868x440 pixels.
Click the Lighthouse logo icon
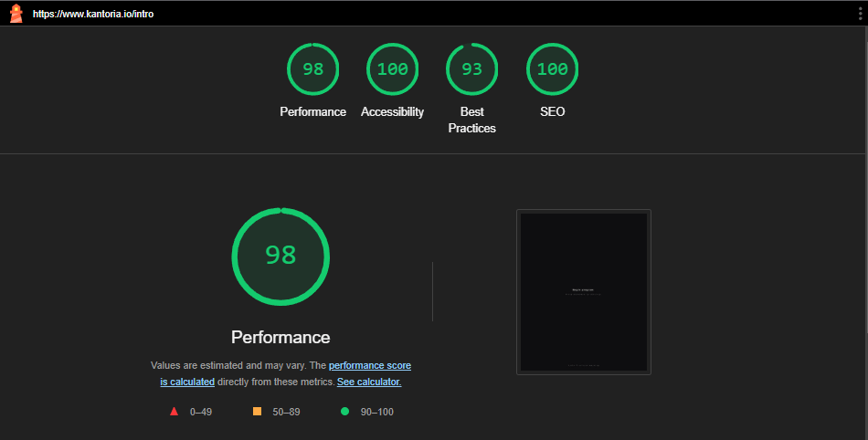click(16, 14)
